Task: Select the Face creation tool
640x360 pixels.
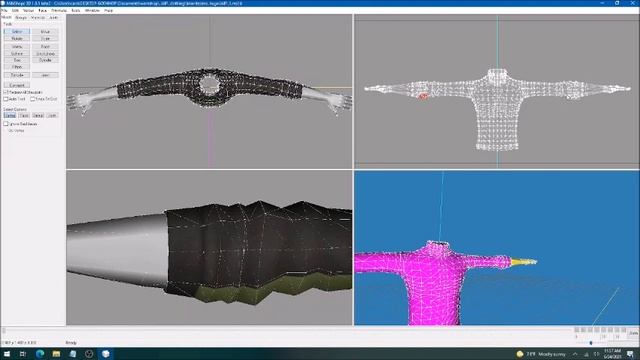Action: tap(45, 47)
